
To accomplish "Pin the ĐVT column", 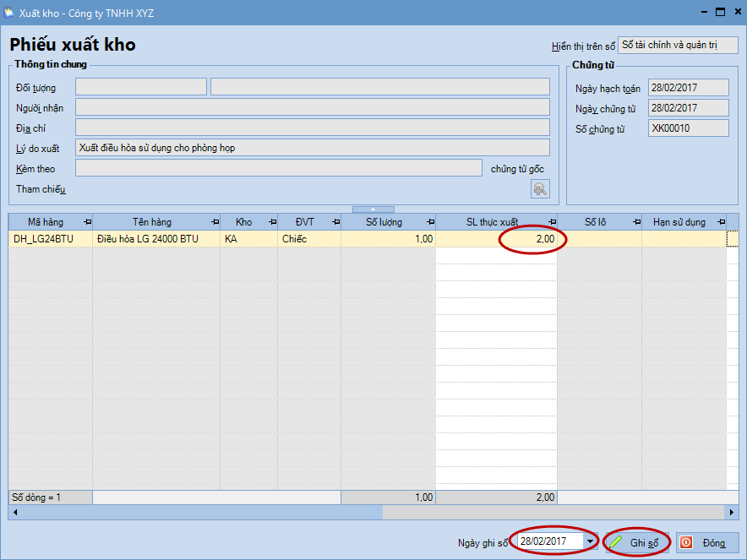I will [x=335, y=222].
